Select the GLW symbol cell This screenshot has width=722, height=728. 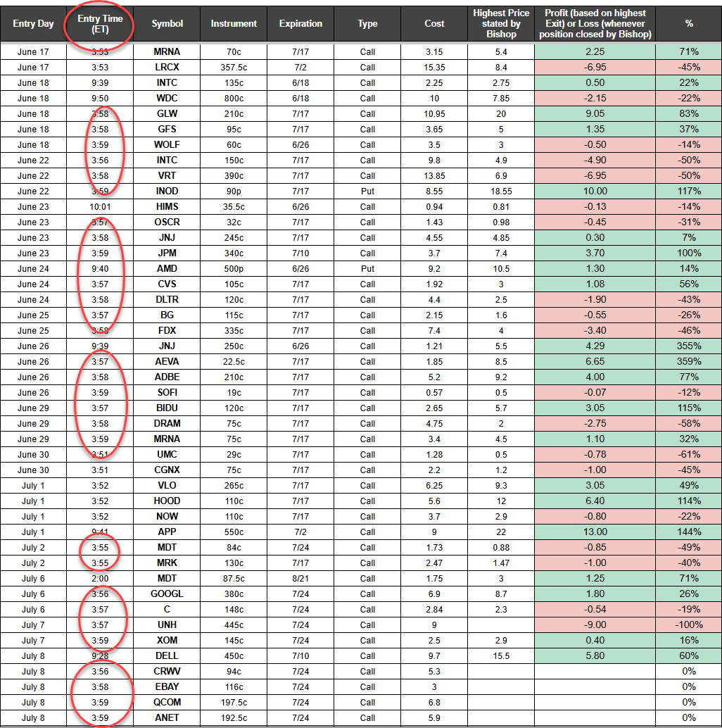coord(167,114)
